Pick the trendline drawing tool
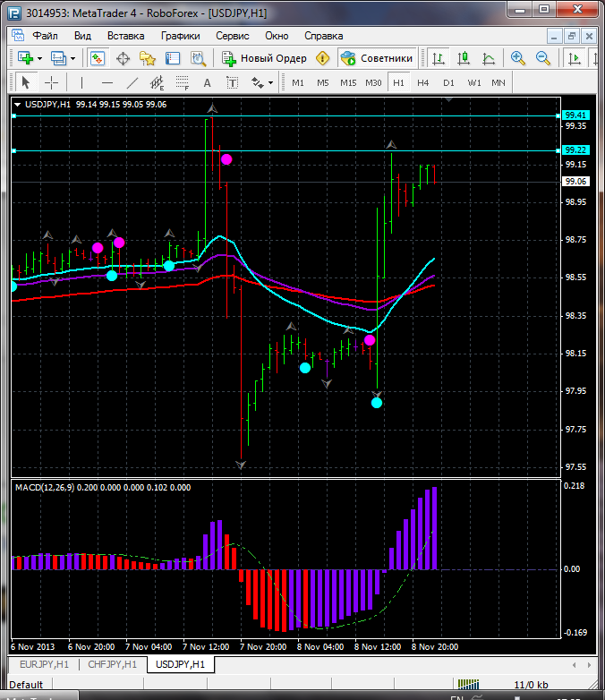605x700 pixels. point(132,82)
